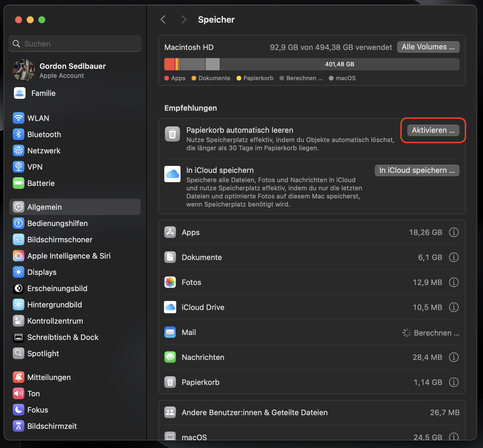Click the back navigation chevron

[163, 19]
